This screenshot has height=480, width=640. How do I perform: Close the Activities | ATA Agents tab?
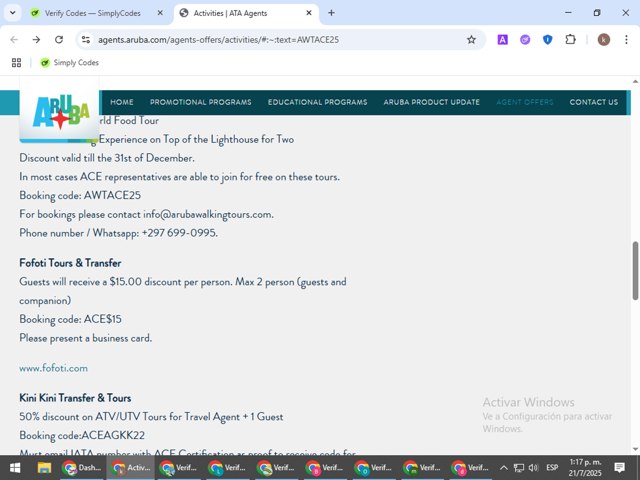pyautogui.click(x=309, y=13)
